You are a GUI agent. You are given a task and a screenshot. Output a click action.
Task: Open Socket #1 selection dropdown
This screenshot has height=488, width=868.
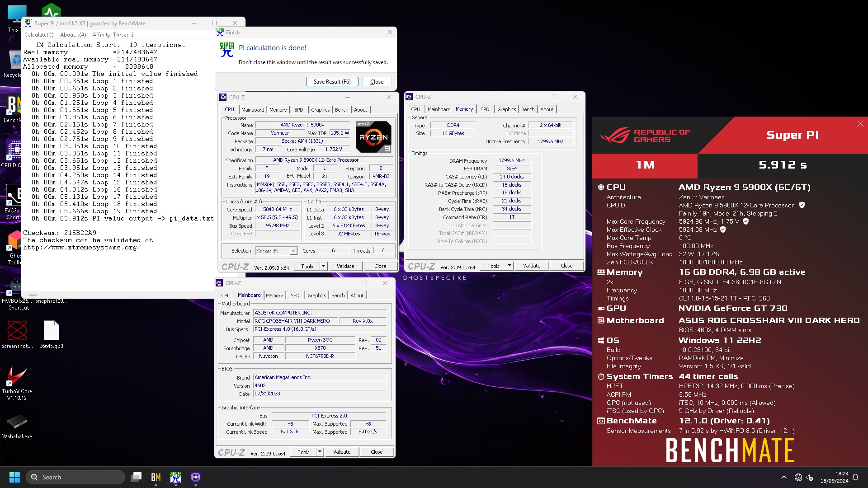pos(276,251)
